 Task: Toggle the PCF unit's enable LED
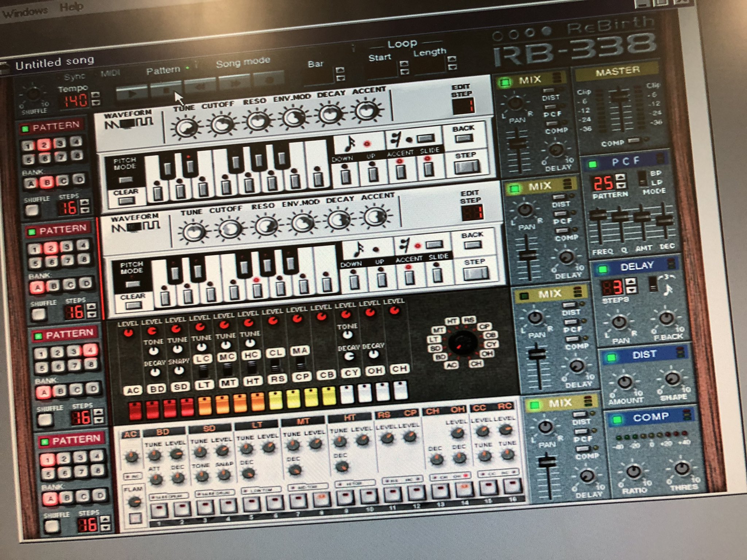pyautogui.click(x=593, y=164)
